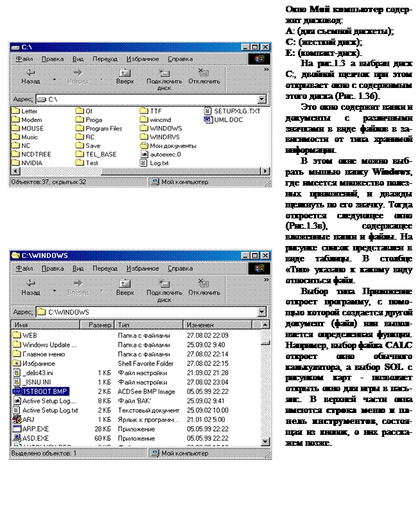Select the NVIDIA folder
Image resolution: width=420 pixels, height=519 pixels.
point(27,163)
